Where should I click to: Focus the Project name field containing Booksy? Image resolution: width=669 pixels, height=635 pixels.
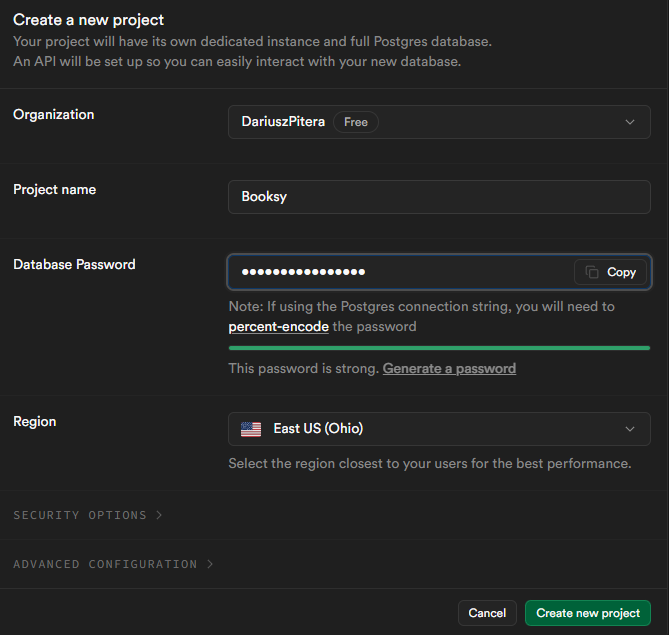click(x=439, y=197)
